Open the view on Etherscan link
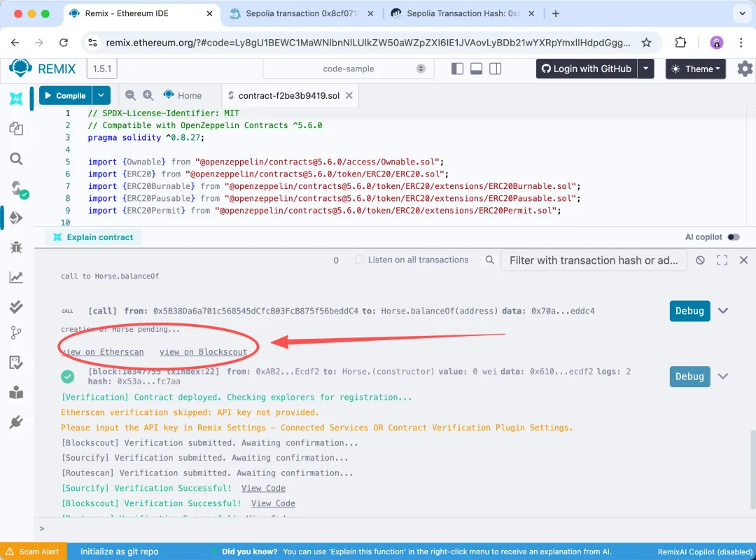The height and width of the screenshot is (560, 756). click(x=103, y=352)
